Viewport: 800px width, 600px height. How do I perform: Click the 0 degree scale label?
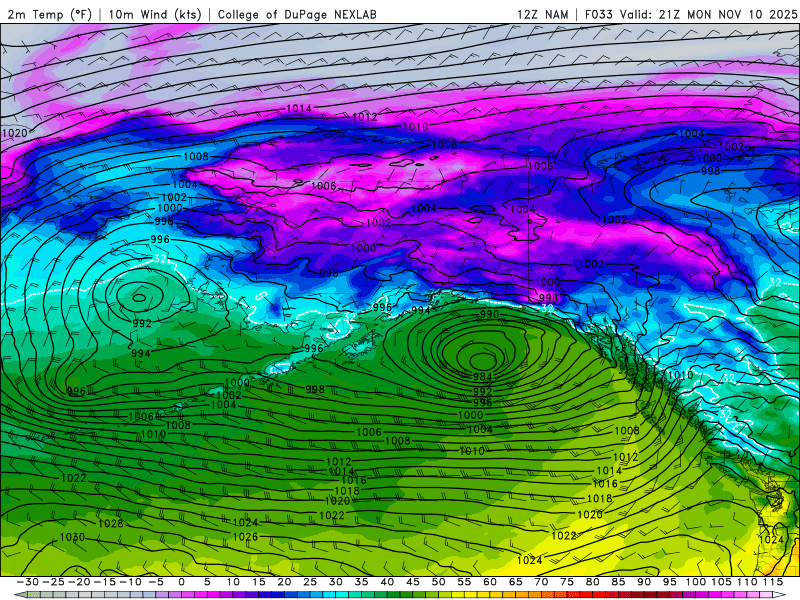click(182, 582)
